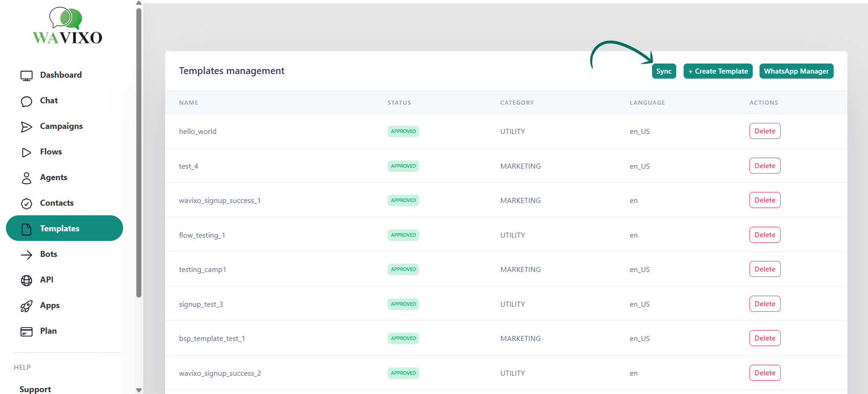Click the Wavixo logo
This screenshot has width=868, height=394.
67,26
